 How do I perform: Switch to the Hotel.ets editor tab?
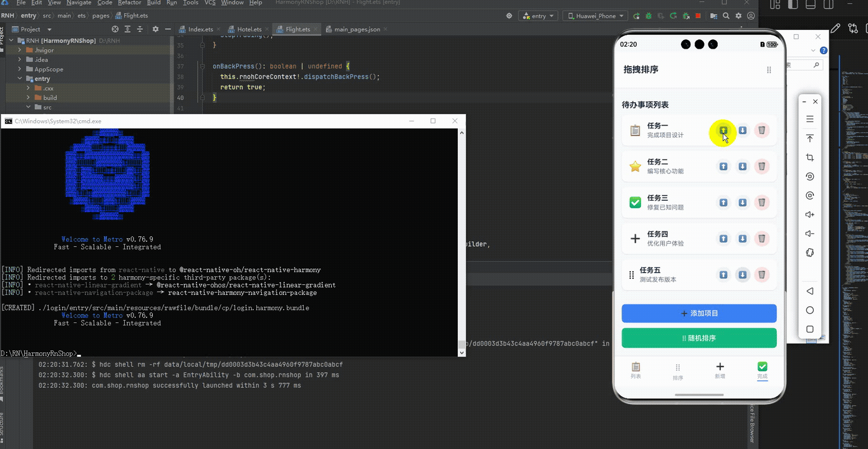point(248,29)
